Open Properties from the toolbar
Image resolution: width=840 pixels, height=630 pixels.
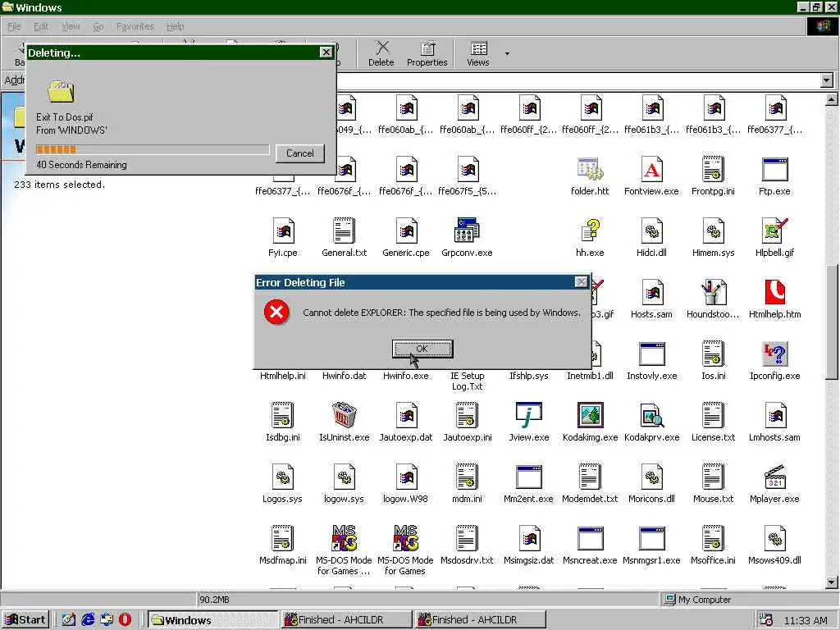(427, 53)
